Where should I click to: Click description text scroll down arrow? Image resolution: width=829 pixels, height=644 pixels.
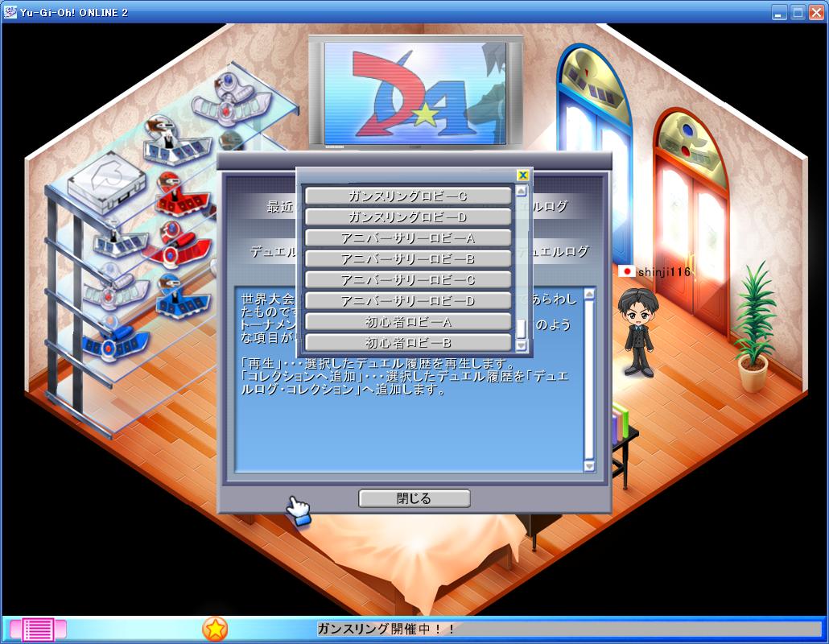(x=589, y=466)
